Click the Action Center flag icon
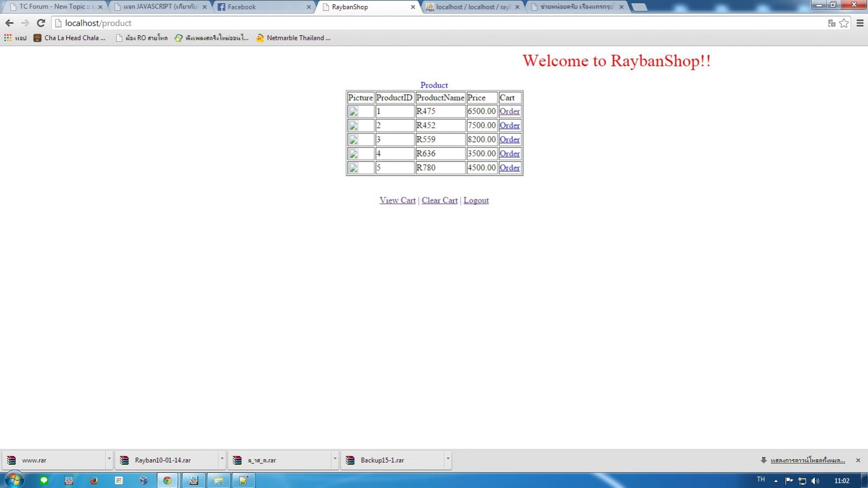Image resolution: width=868 pixels, height=488 pixels. (x=789, y=481)
